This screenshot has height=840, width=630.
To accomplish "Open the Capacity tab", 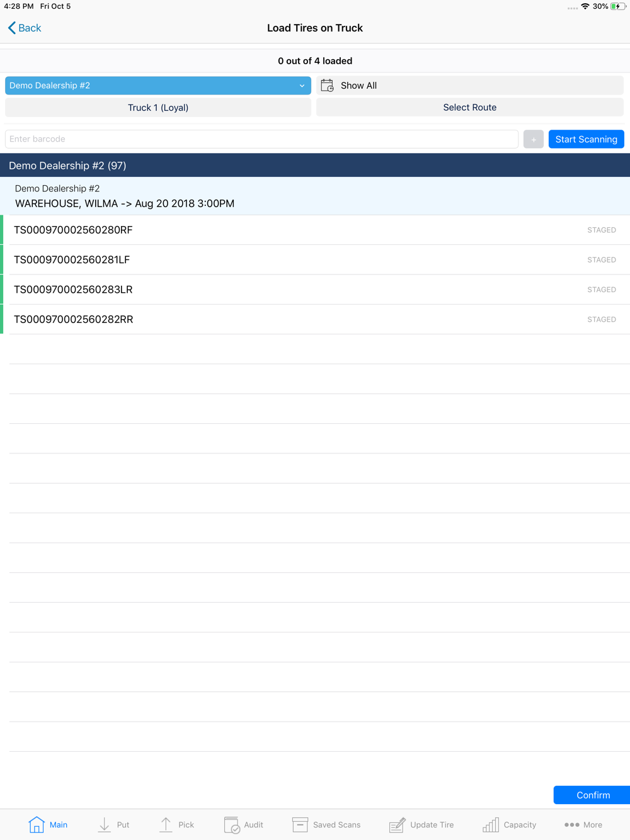I will pos(509,824).
